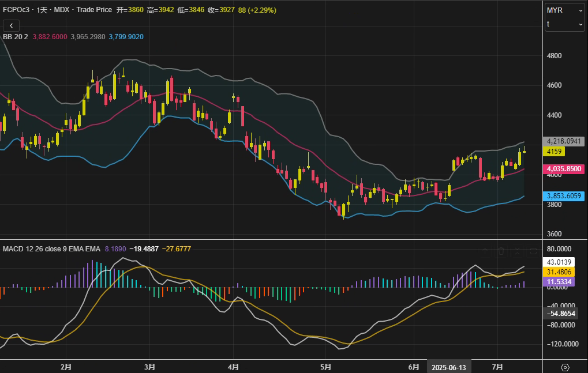Open chart scale settings icon at the bottom right
Screen dimensions: 588x373
[x=565, y=367]
